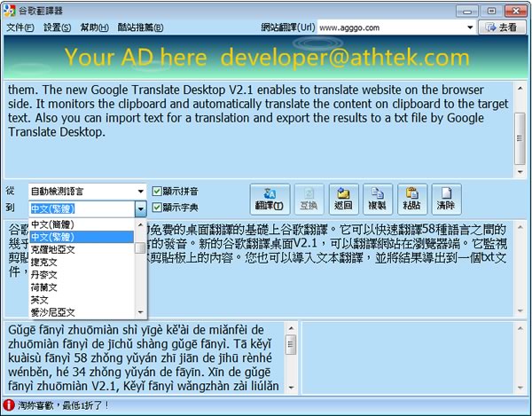Click the source text scroll-down arrow
This screenshot has height=416, width=532.
pos(520,172)
